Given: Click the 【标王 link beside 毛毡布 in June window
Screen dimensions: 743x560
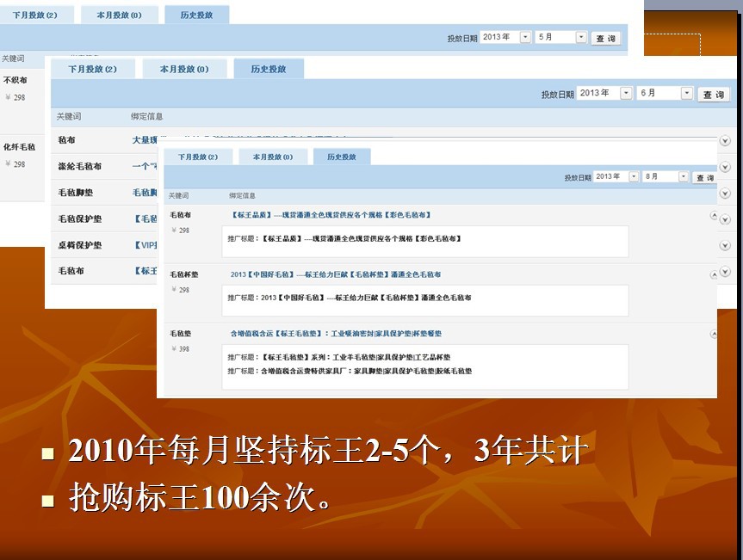Looking at the screenshot, I should coord(146,271).
